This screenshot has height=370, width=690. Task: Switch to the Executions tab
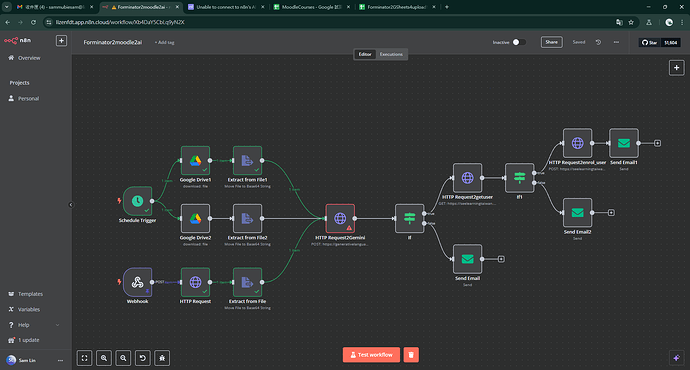pos(391,54)
